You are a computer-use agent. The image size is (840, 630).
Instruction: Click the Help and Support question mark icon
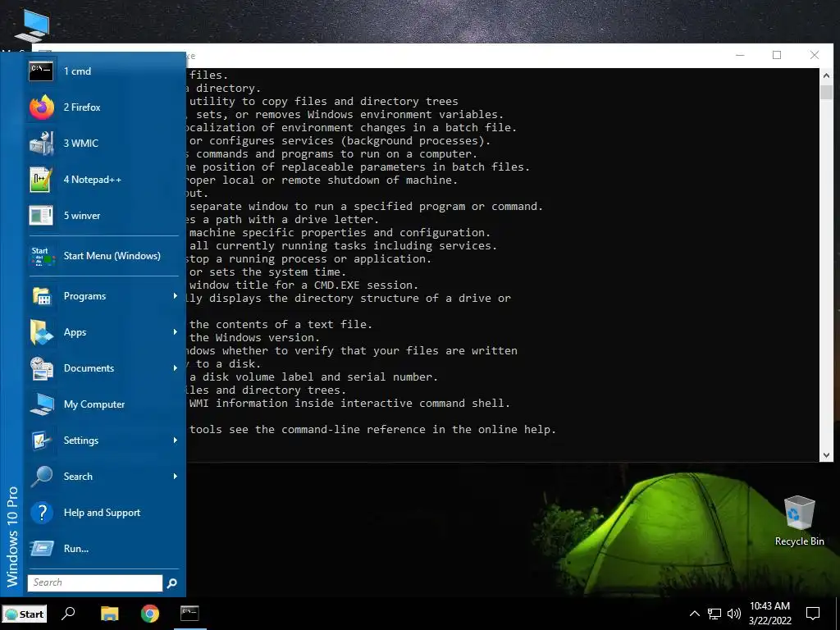point(41,513)
